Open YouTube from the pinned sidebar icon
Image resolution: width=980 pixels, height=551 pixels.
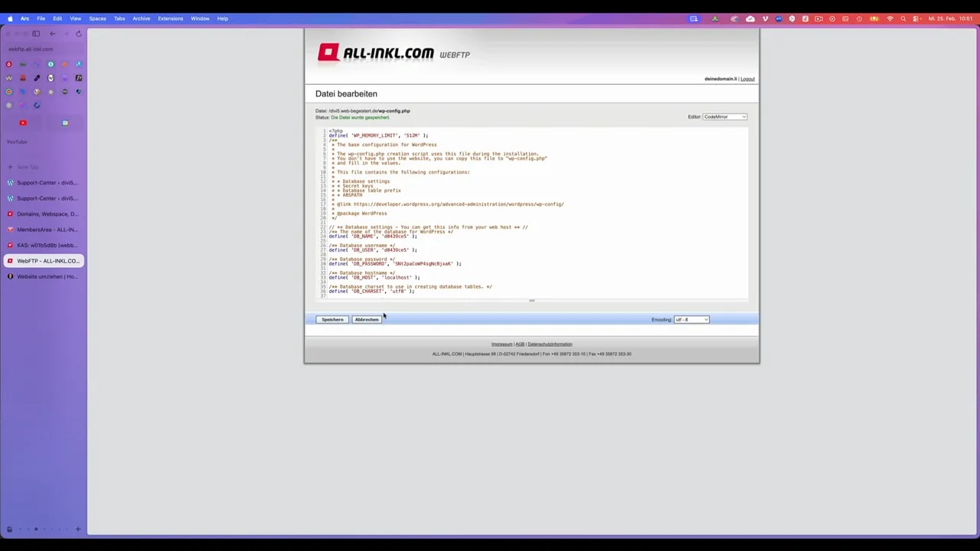(23, 122)
